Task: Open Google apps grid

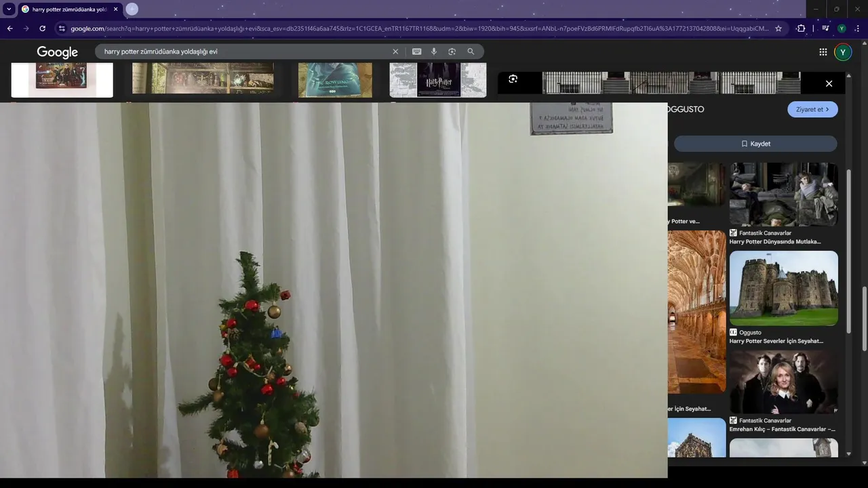Action: [823, 52]
